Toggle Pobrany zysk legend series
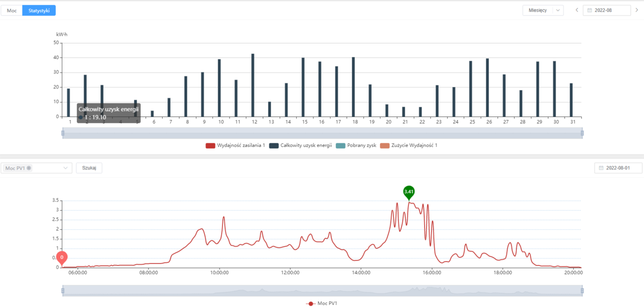The height and width of the screenshot is (308, 644). [x=354, y=145]
